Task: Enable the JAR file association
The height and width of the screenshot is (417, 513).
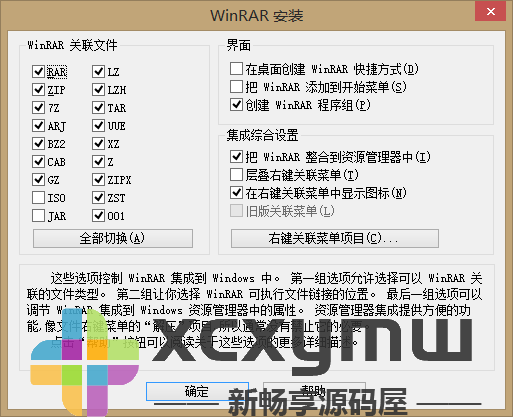Action: (38, 215)
